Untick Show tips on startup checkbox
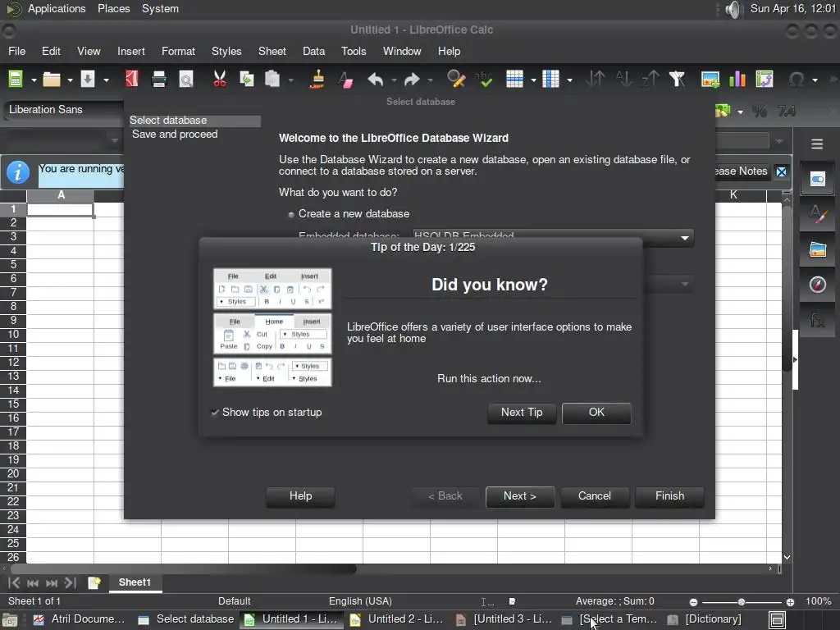840x630 pixels. [x=215, y=413]
